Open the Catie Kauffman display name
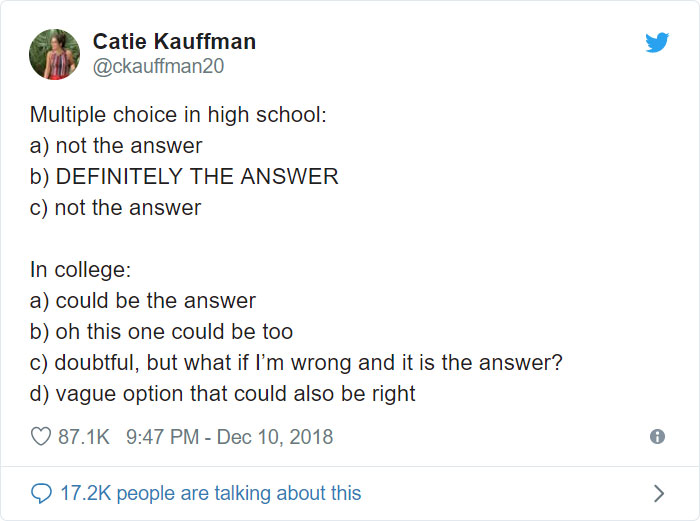 click(x=174, y=41)
